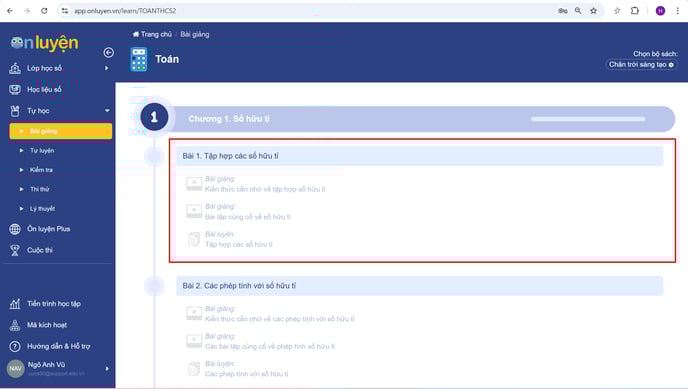
Task: Open lesson Bài tập củng cố về số hữu tỉ
Action: pos(248,217)
